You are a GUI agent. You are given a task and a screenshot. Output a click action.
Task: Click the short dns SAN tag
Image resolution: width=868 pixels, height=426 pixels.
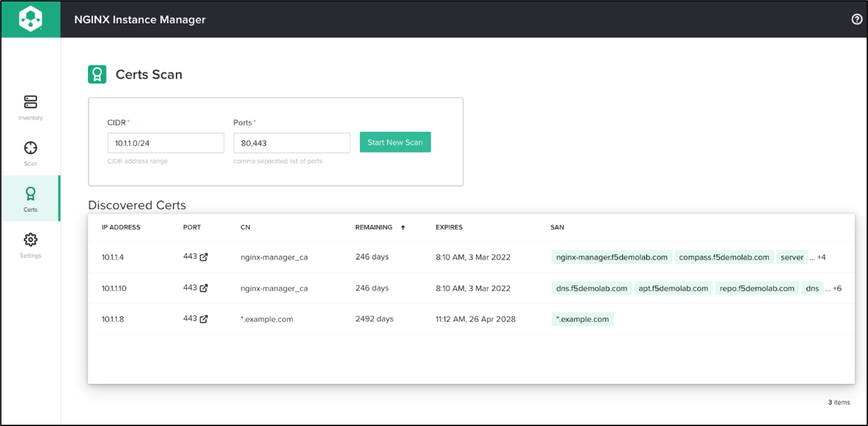tap(813, 289)
